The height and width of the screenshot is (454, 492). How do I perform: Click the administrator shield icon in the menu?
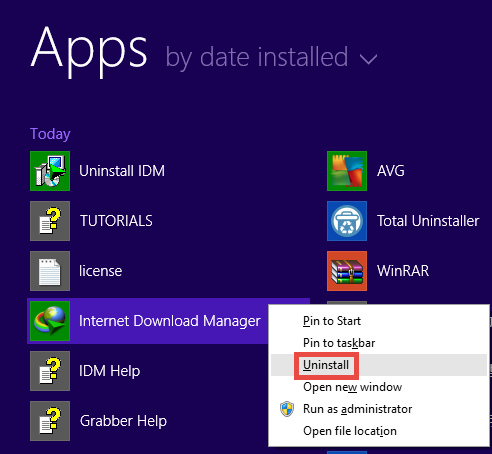287,409
